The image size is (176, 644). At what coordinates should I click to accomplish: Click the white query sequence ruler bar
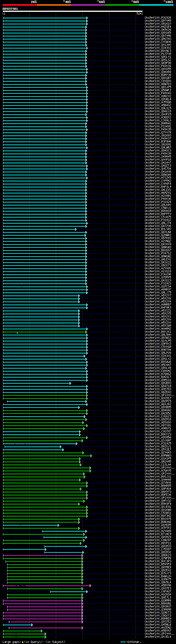[x=73, y=12]
